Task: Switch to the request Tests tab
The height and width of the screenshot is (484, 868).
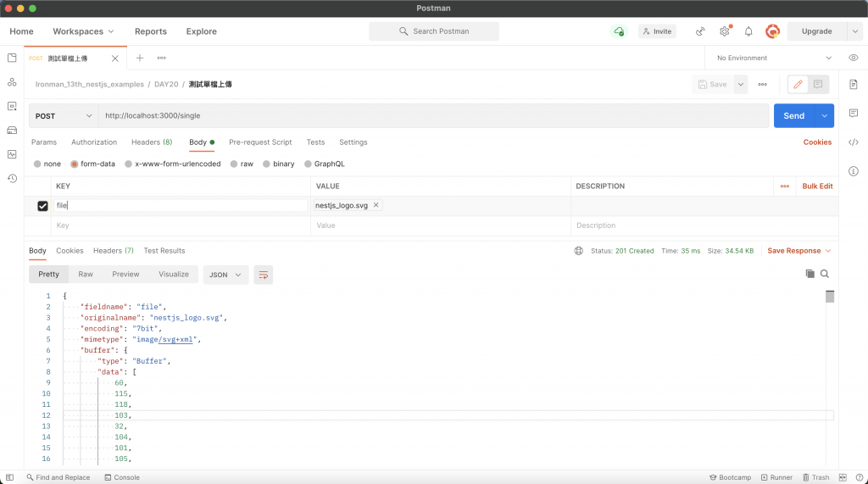Action: (315, 142)
